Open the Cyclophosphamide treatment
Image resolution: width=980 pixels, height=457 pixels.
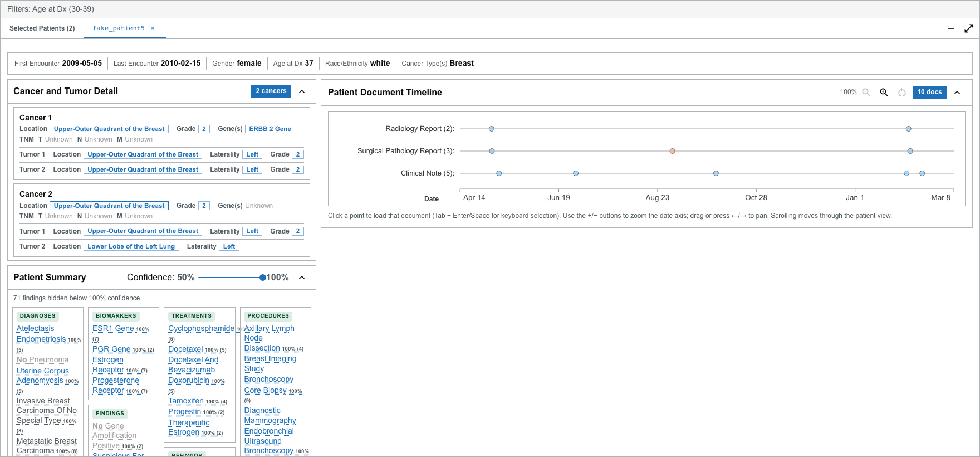[x=202, y=329]
